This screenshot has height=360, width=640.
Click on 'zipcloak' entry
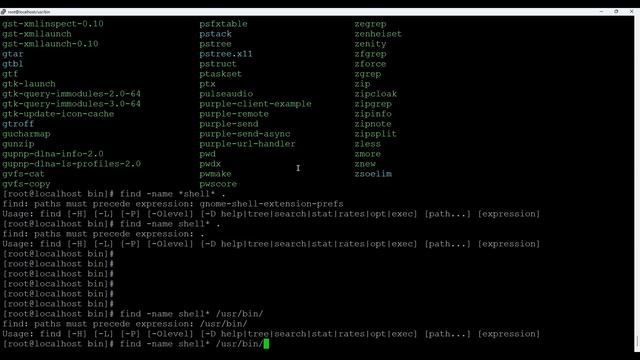point(376,94)
